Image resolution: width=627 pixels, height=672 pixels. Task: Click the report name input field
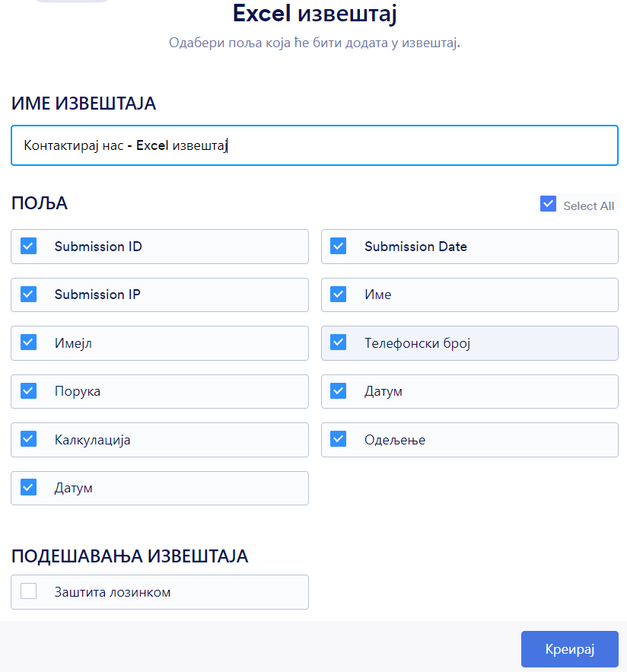(313, 145)
